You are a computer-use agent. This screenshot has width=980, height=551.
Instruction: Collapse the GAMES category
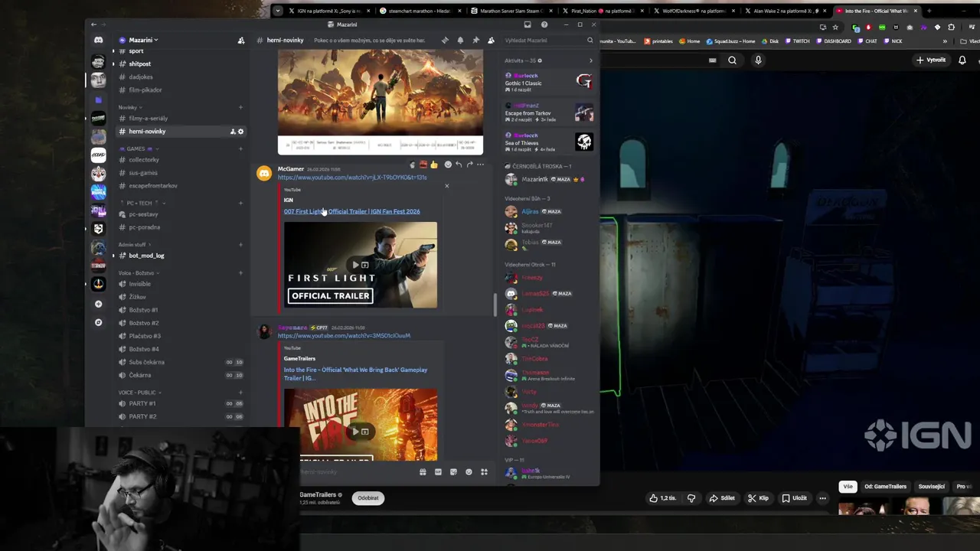click(139, 149)
